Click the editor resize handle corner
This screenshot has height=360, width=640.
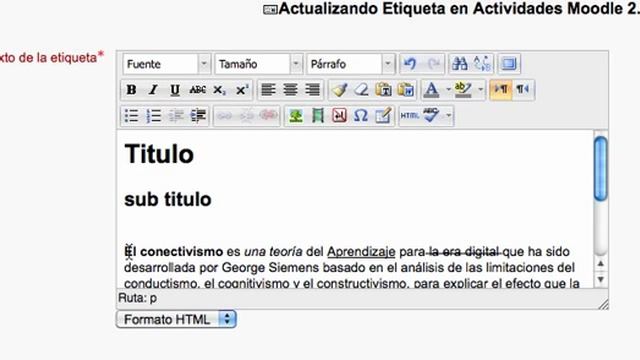tap(603, 304)
